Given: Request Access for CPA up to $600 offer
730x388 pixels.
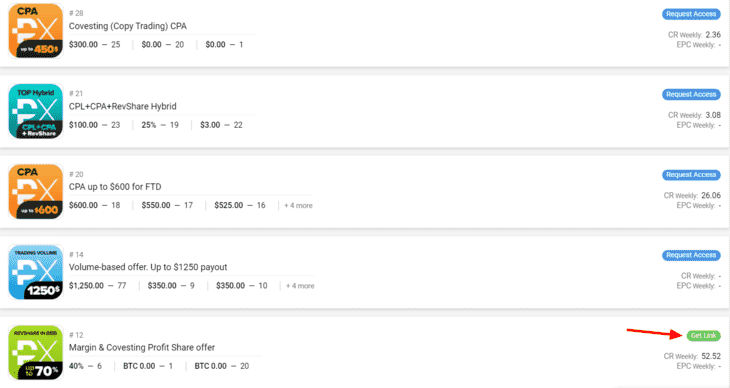Looking at the screenshot, I should pos(691,175).
